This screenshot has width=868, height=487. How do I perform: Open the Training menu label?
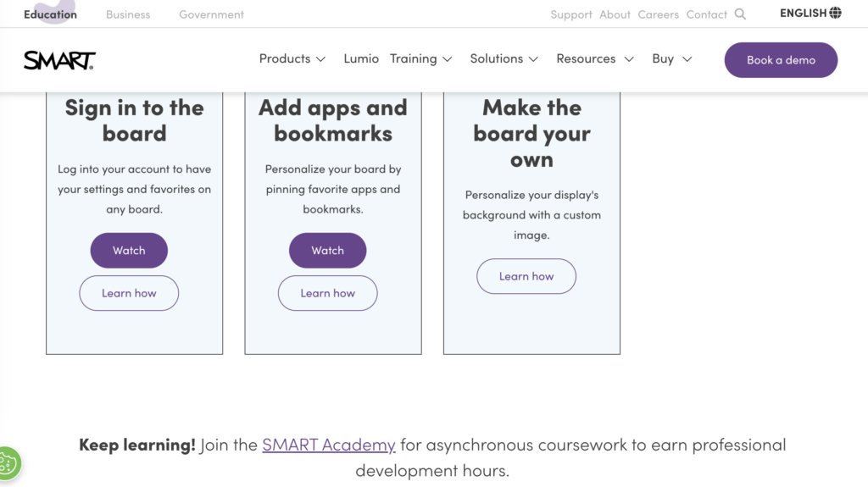pyautogui.click(x=413, y=58)
